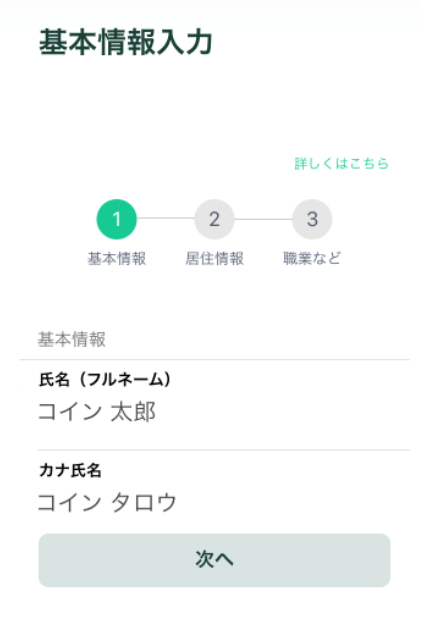Open the 詳しくはこちら link
This screenshot has width=421, height=631.
pos(341,163)
